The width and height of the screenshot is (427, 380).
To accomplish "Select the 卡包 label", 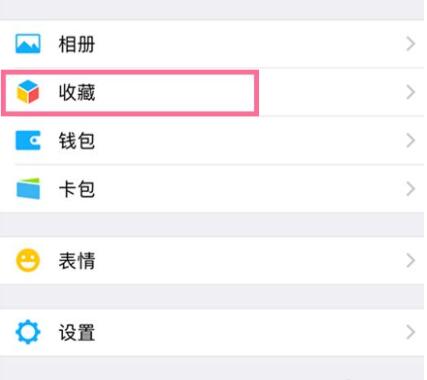I will point(77,189).
